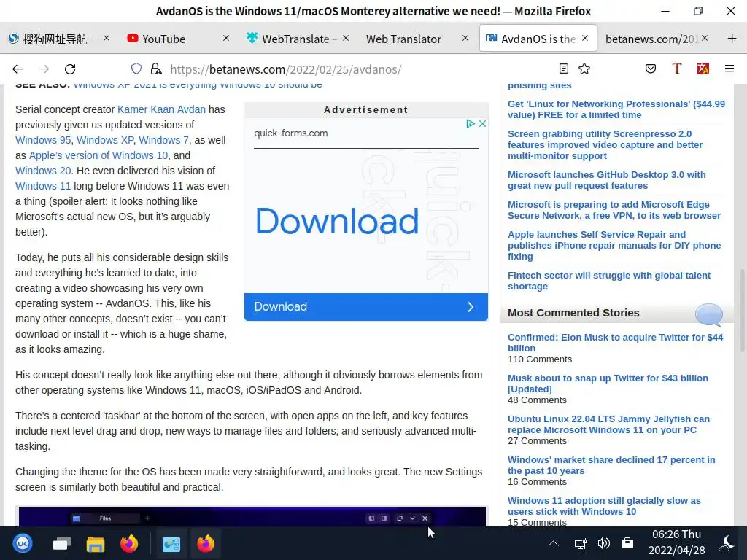
Task: Open the blue app in the taskbar
Action: pyautogui.click(x=171, y=543)
